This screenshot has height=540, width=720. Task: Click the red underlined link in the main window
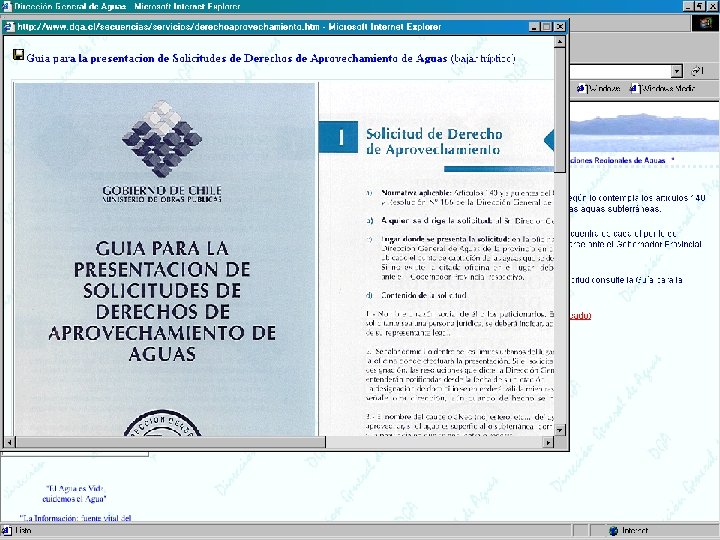click(x=580, y=315)
